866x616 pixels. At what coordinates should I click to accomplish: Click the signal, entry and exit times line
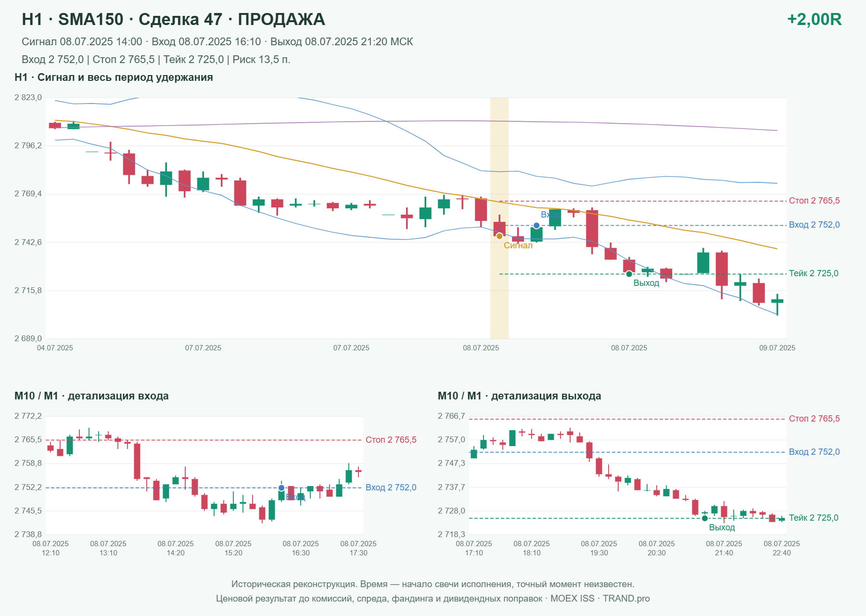pos(217,42)
